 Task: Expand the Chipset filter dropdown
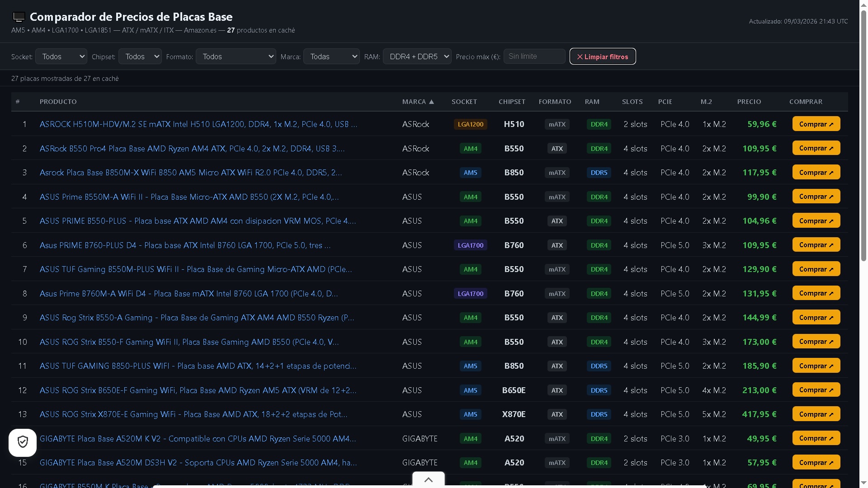[140, 56]
